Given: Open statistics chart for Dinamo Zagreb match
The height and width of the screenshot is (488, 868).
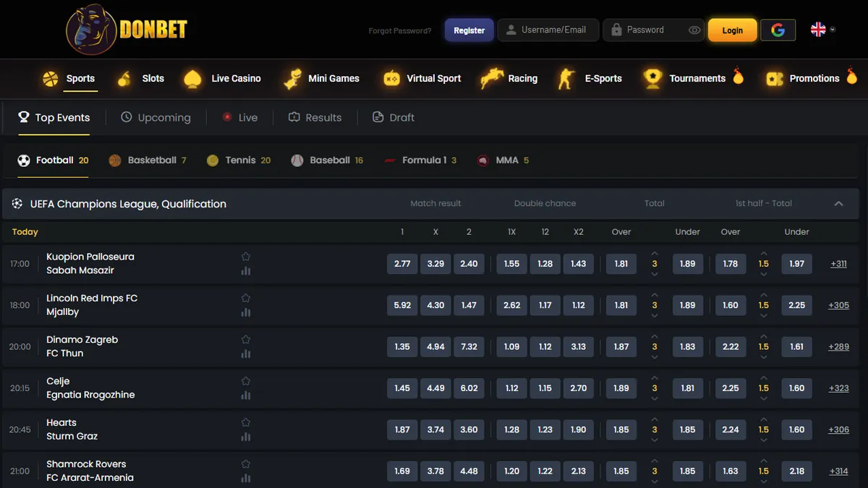Looking at the screenshot, I should coord(246,354).
